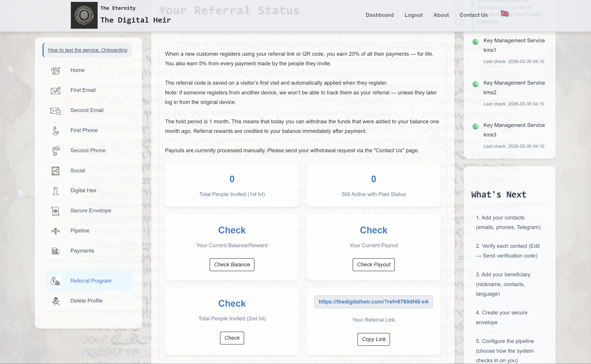Open the About page
The width and height of the screenshot is (591, 364).
[x=441, y=15]
